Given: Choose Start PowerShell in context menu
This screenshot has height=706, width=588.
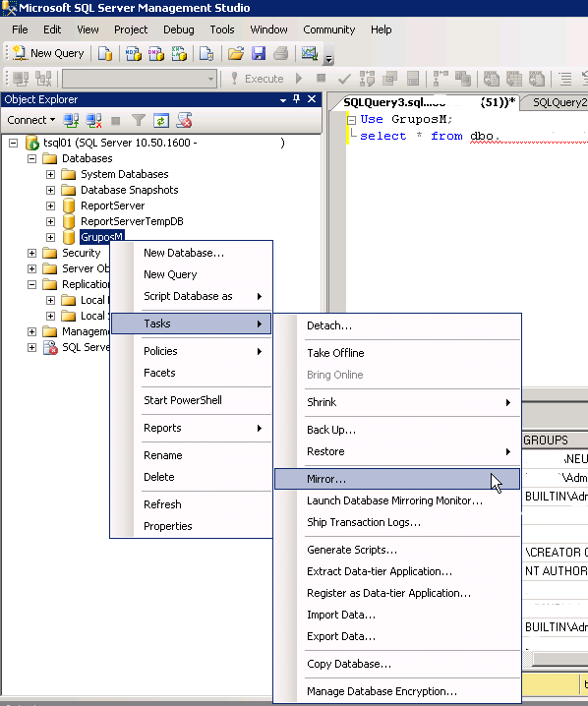Looking at the screenshot, I should (x=192, y=400).
